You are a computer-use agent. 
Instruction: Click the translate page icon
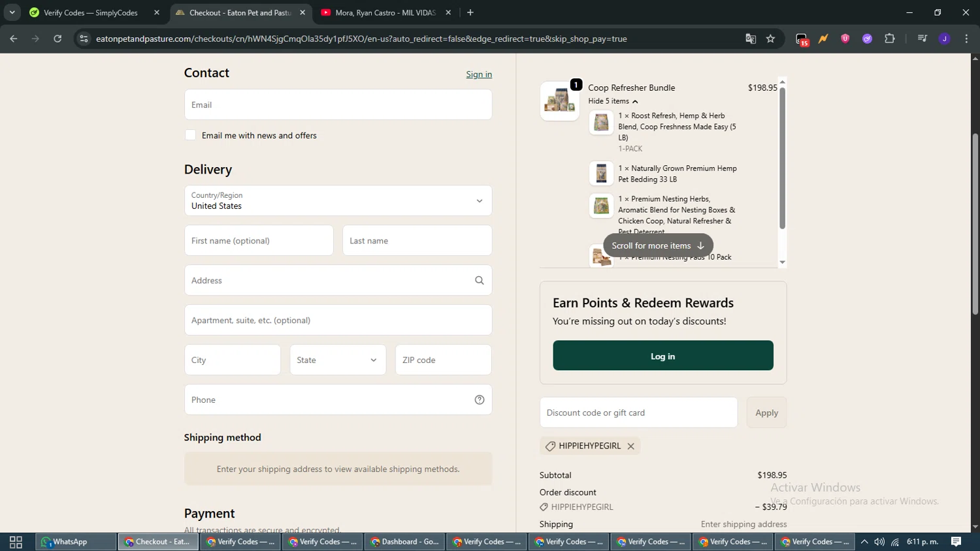[751, 39]
